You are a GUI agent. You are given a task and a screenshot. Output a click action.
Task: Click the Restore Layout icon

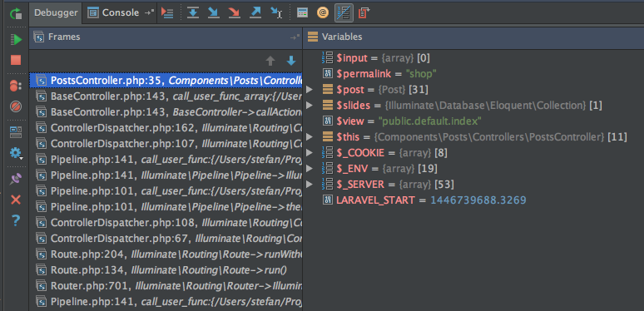16,132
